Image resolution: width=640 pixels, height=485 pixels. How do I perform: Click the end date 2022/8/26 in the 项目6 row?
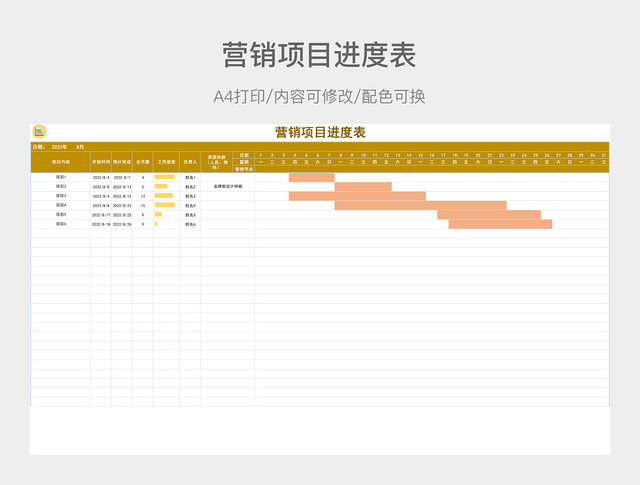(x=122, y=225)
